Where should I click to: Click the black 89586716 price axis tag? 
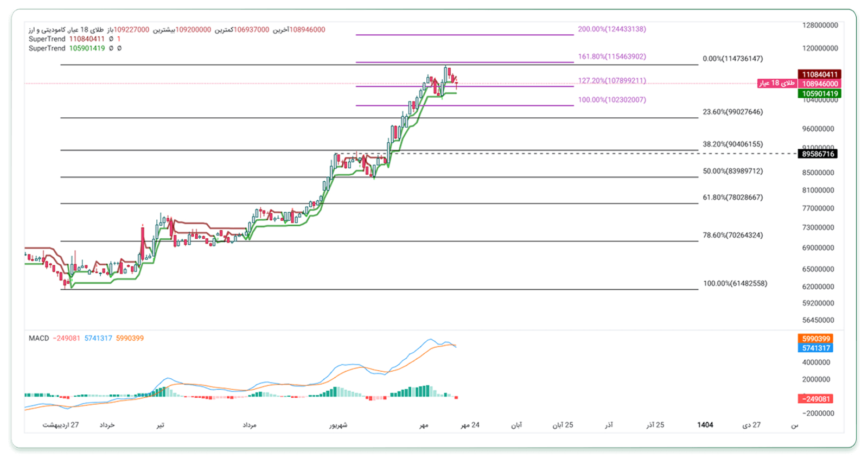pos(818,154)
